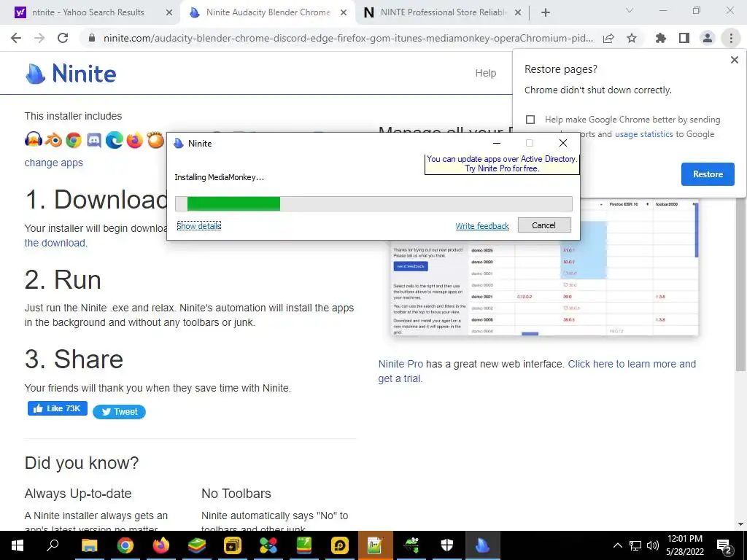Click the installer green progress bar
Screen dimensions: 747x560
373,204
